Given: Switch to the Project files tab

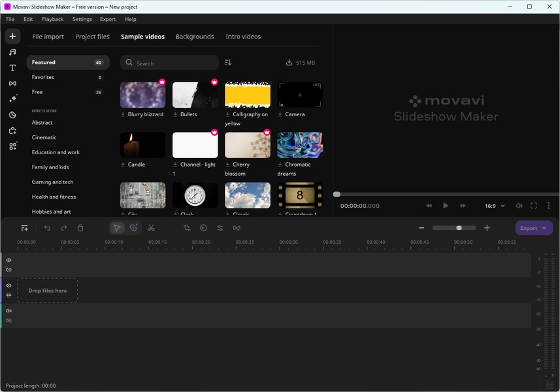Looking at the screenshot, I should tap(93, 37).
